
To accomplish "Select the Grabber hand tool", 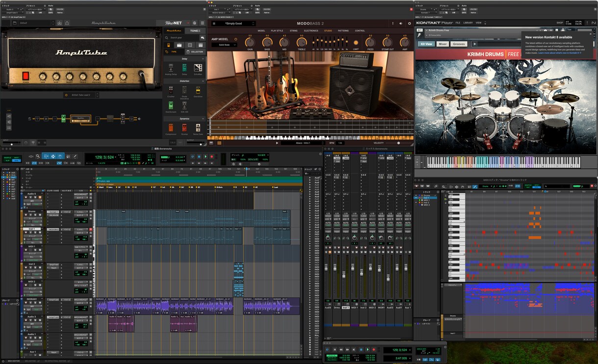I will [x=60, y=156].
